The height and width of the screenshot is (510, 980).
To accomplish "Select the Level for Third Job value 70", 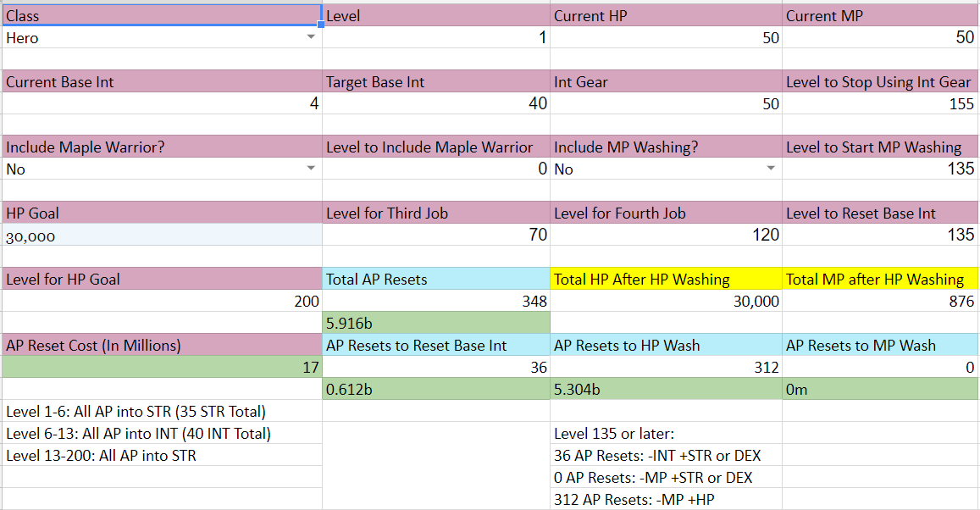I will pos(435,235).
